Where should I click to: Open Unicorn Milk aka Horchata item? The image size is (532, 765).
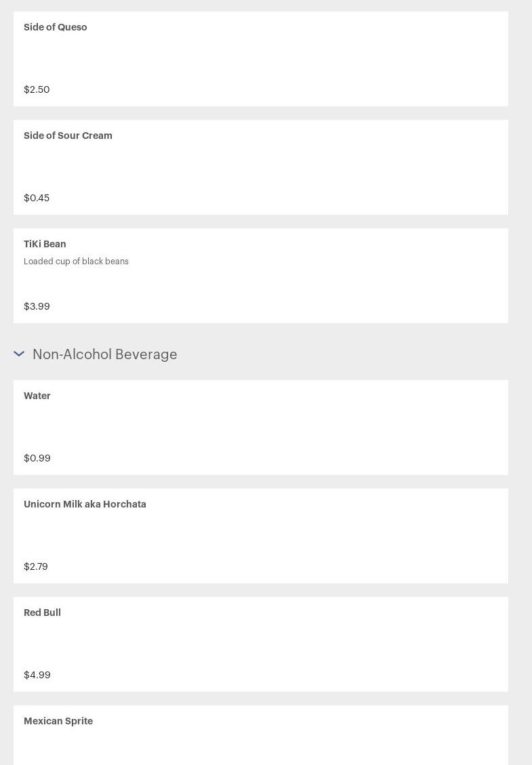pos(85,505)
